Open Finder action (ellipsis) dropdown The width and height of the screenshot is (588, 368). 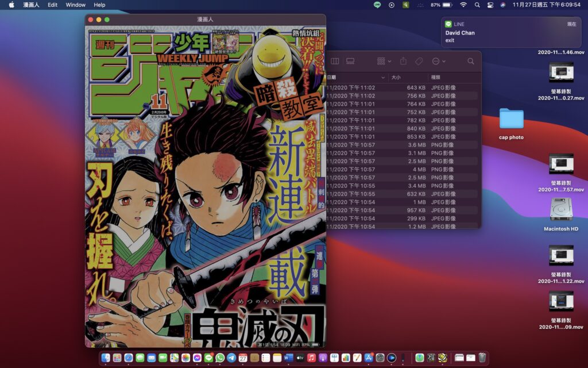click(438, 61)
